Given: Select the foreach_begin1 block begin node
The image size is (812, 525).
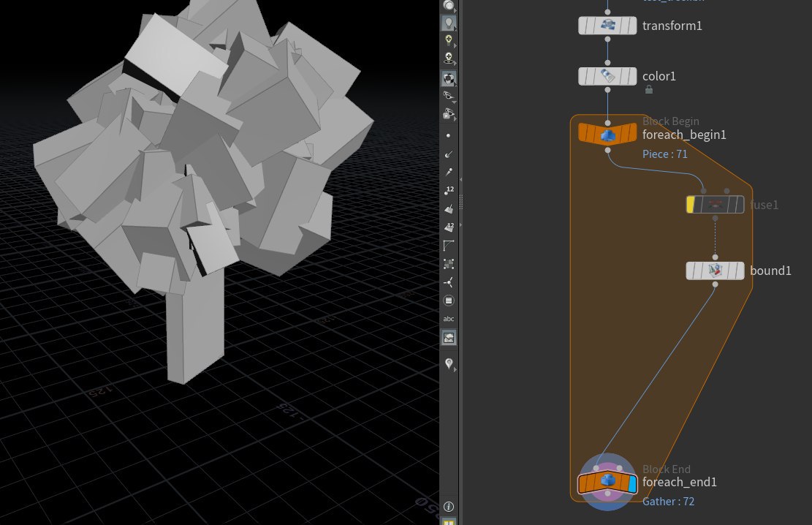Looking at the screenshot, I should click(607, 134).
